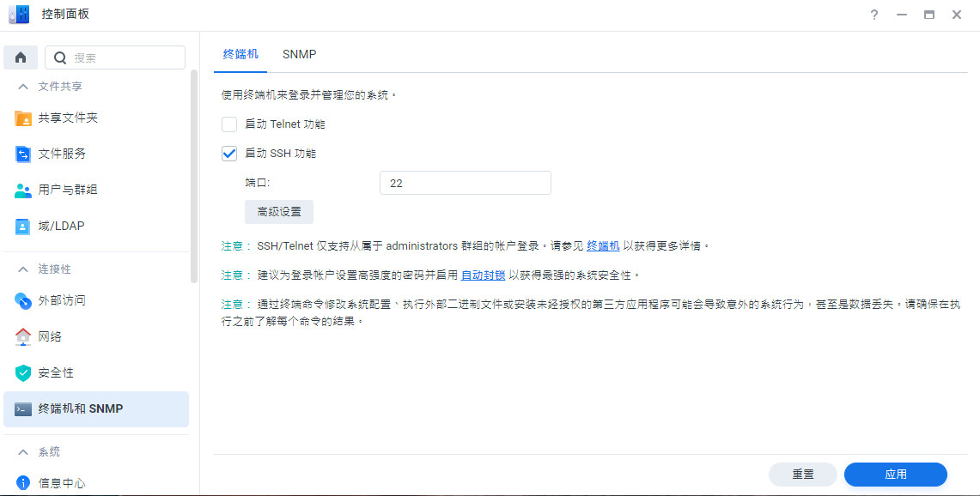Image resolution: width=980 pixels, height=496 pixels.
Task: Disable the 启动 SSH 功能 checkbox
Action: click(x=229, y=154)
